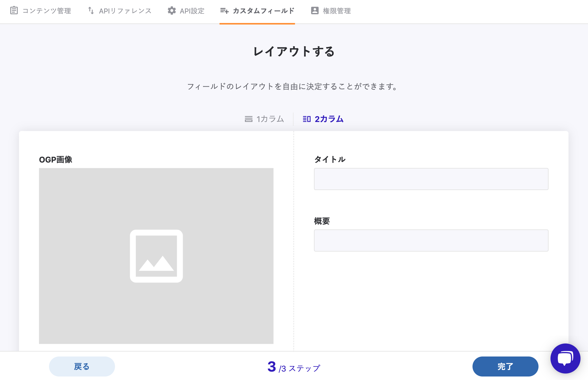Click the arrows icon beside APIリファレンス

pos(91,11)
